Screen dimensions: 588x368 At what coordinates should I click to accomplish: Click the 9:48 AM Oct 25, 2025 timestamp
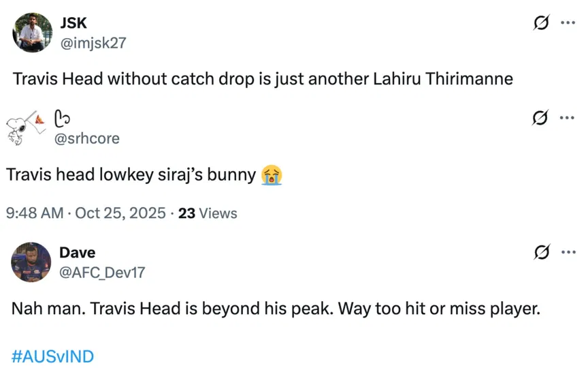point(86,213)
